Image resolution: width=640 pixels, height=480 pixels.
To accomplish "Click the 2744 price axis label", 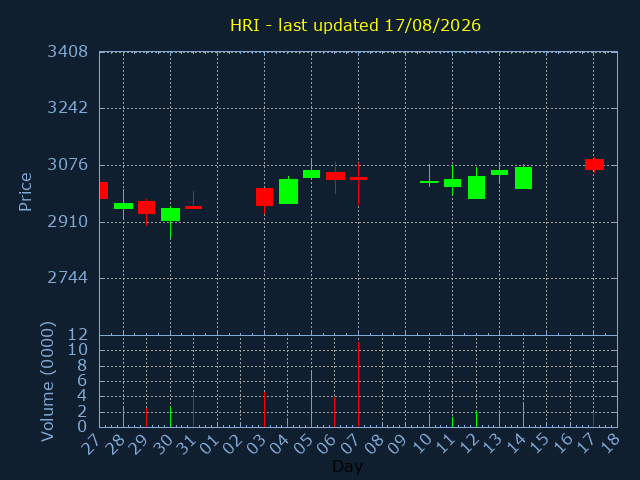I will tap(68, 278).
